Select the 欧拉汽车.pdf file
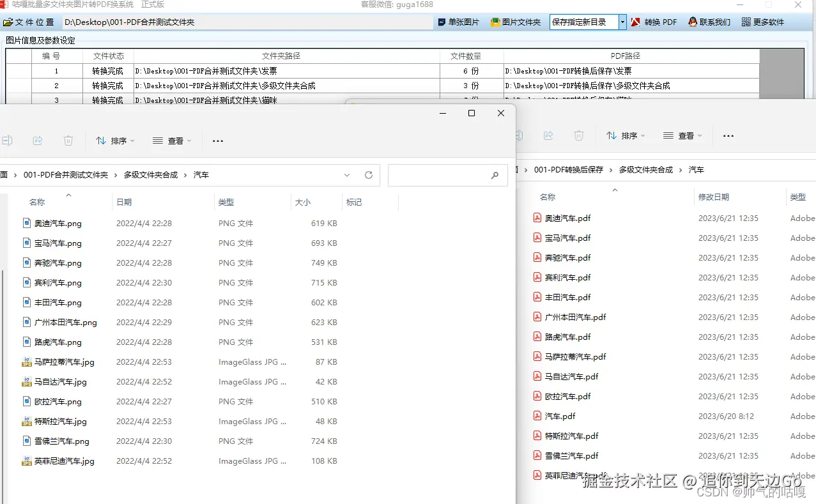Viewport: 816px width, 504px height. (x=568, y=396)
